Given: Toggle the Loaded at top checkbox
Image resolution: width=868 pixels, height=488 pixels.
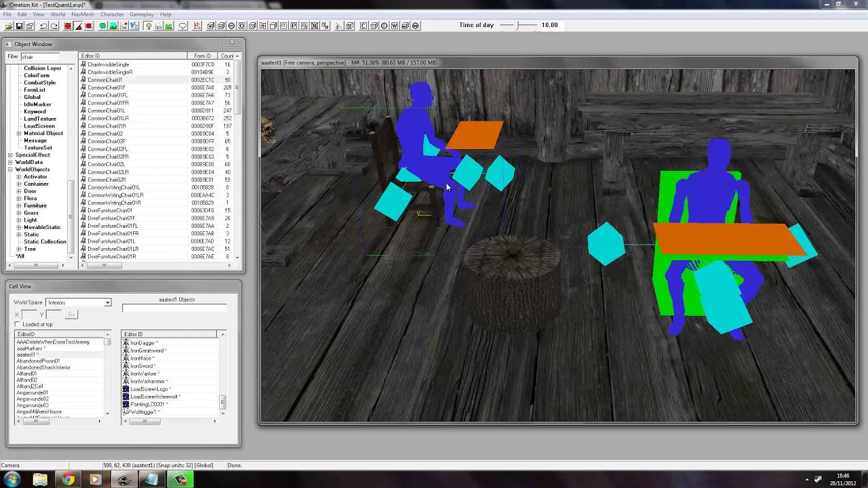Looking at the screenshot, I should coord(18,325).
